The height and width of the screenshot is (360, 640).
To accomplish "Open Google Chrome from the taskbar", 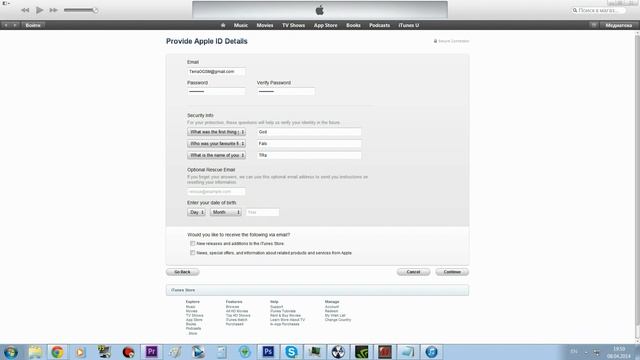I will (58, 352).
